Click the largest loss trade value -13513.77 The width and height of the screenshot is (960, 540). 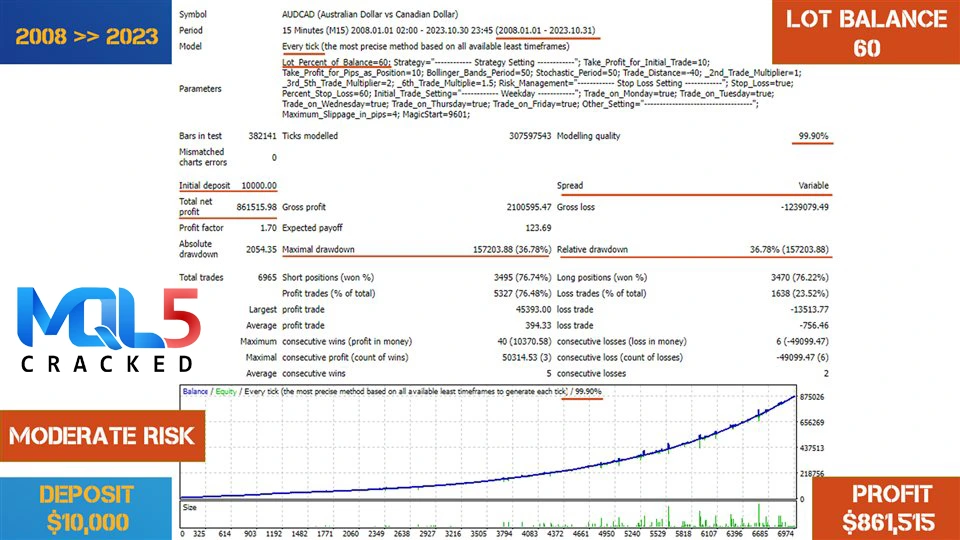click(x=809, y=309)
